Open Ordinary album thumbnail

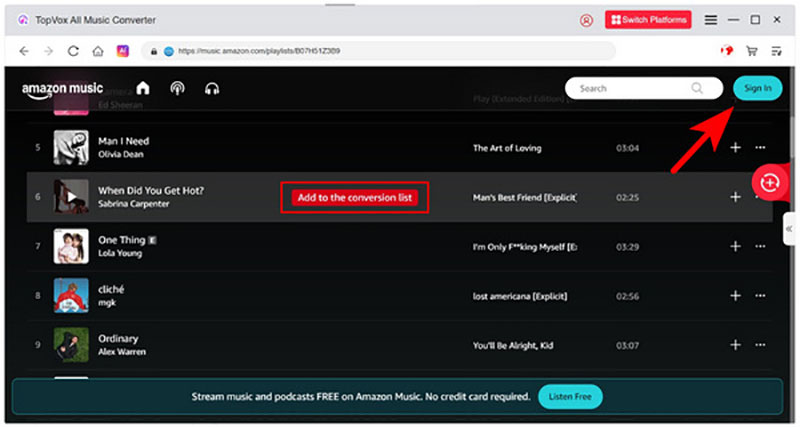[71, 345]
